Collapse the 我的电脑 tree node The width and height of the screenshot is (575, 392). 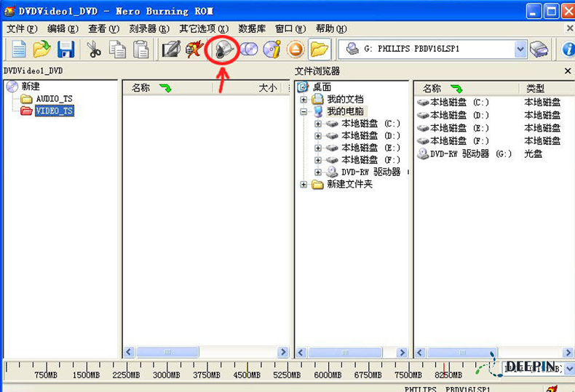(x=304, y=112)
